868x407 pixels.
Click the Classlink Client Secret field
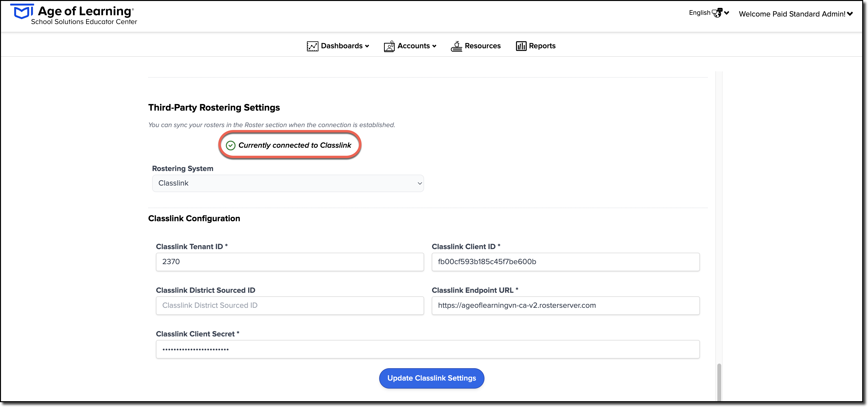click(428, 349)
